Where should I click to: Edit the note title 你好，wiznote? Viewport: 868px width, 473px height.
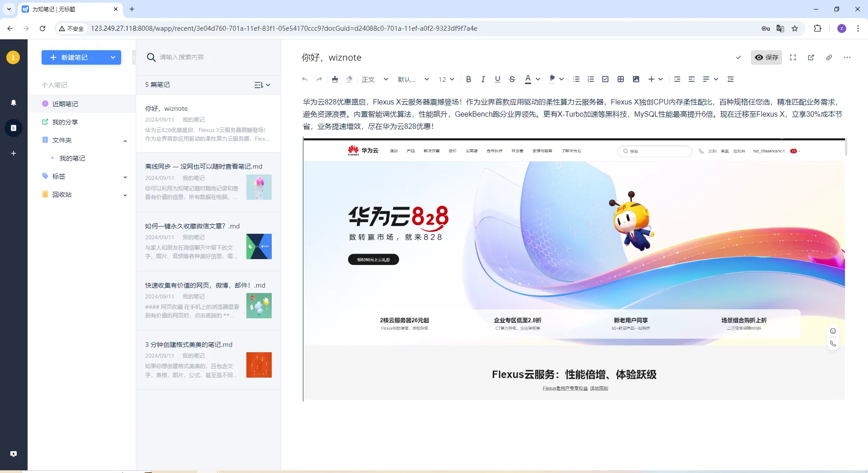tap(331, 57)
